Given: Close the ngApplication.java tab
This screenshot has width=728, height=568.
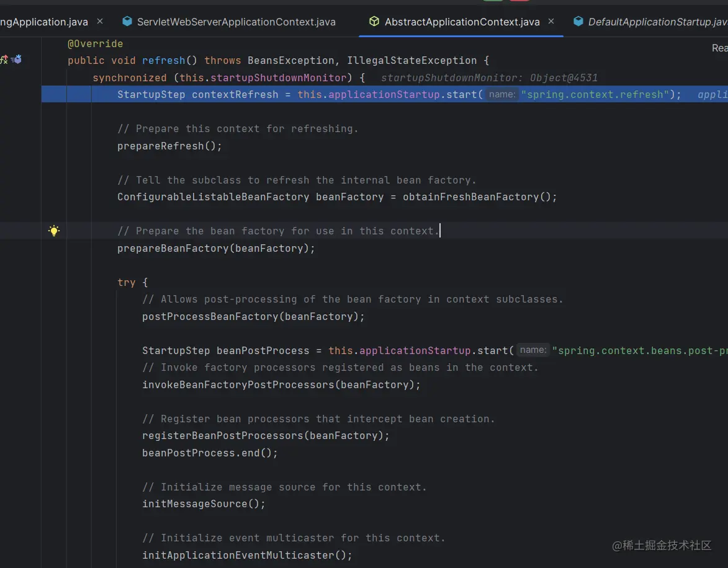Looking at the screenshot, I should [x=100, y=21].
